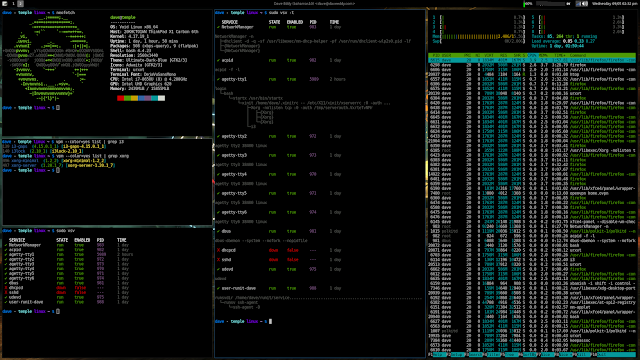Click the battery percentage indicator in the top bar

[x=528, y=4]
